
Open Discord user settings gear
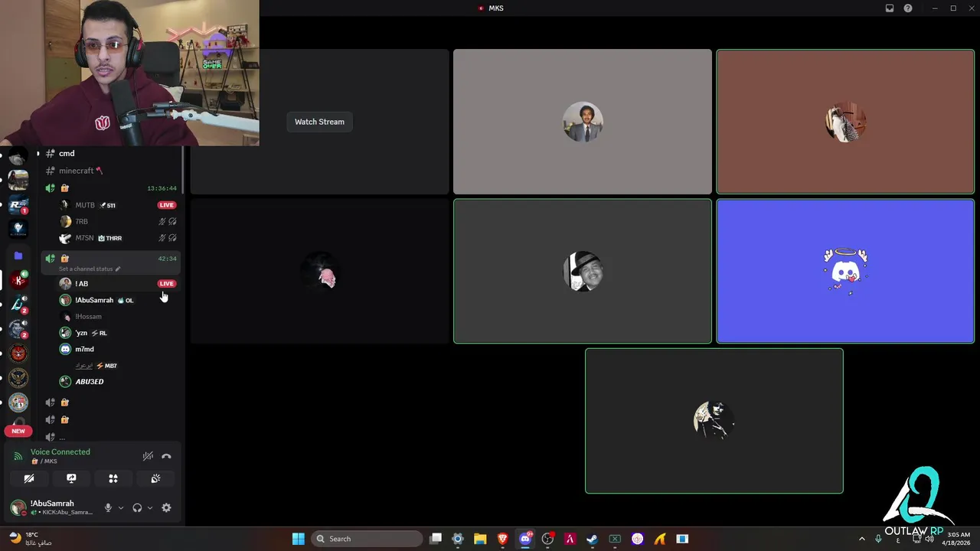pos(166,507)
